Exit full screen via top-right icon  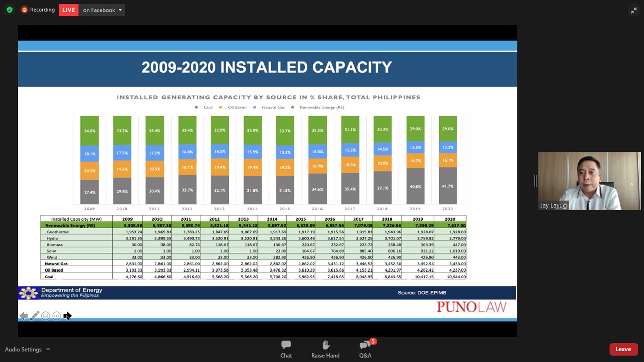633,10
